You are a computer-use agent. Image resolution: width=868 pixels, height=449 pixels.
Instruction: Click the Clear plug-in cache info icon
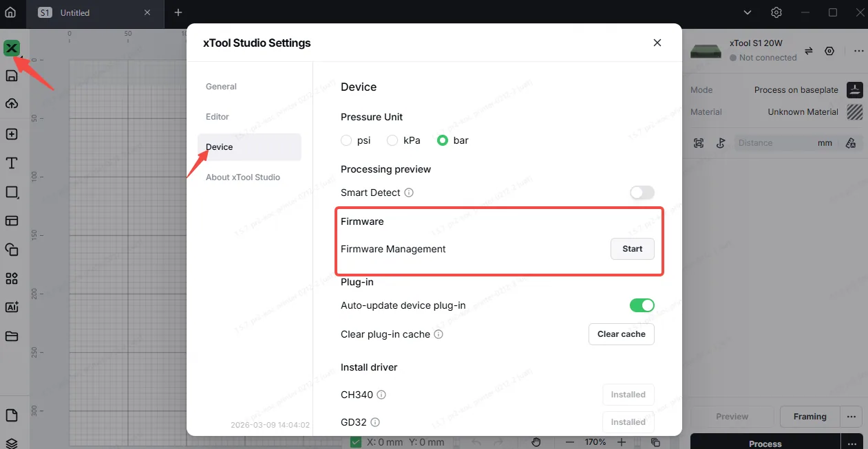(438, 334)
